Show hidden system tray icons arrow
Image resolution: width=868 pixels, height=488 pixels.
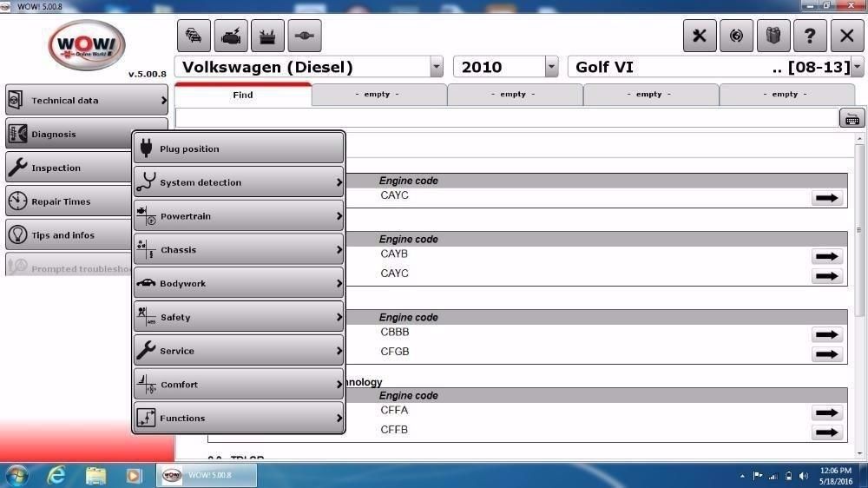pos(742,476)
